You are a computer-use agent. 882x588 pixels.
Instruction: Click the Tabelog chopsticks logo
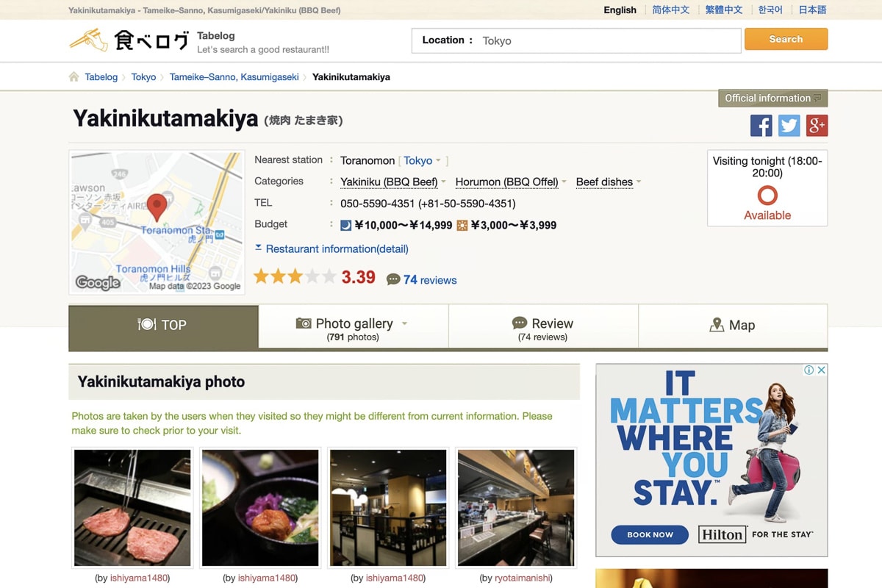88,40
